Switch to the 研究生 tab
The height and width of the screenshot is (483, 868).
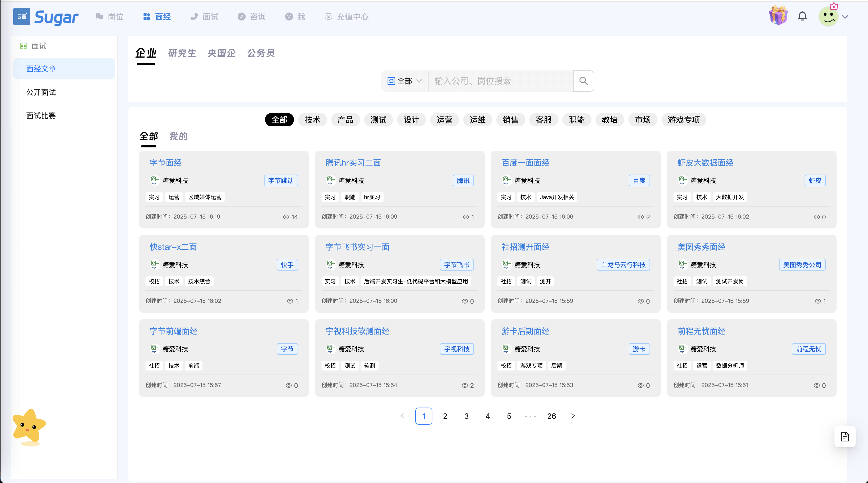tap(182, 53)
